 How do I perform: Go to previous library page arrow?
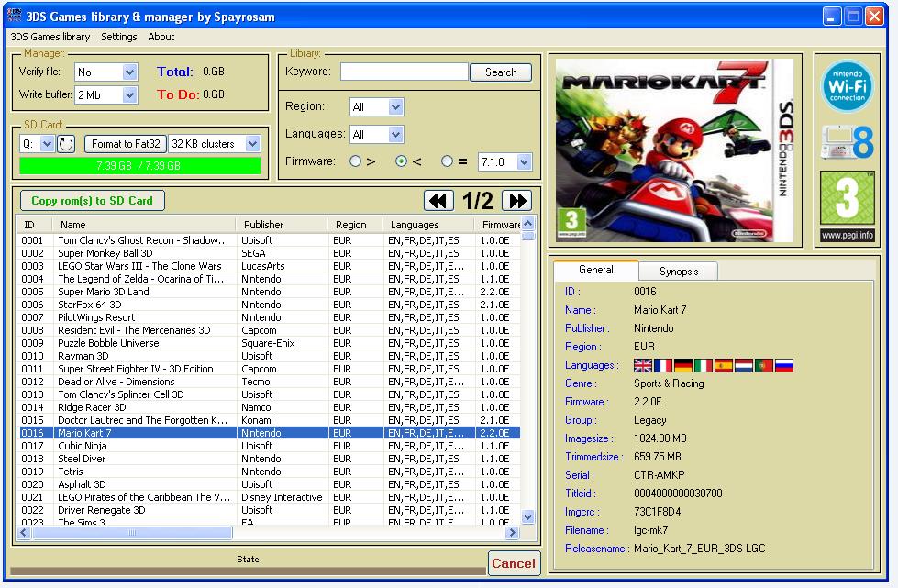pos(438,200)
